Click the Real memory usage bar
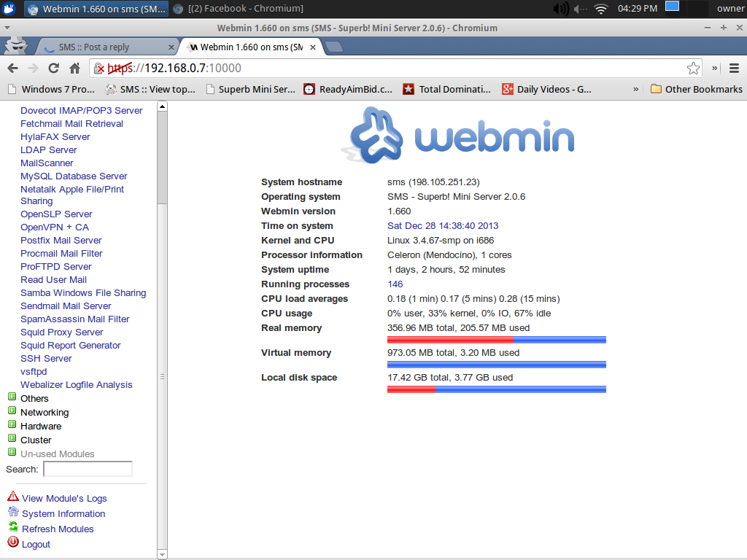The height and width of the screenshot is (560, 747). click(496, 340)
